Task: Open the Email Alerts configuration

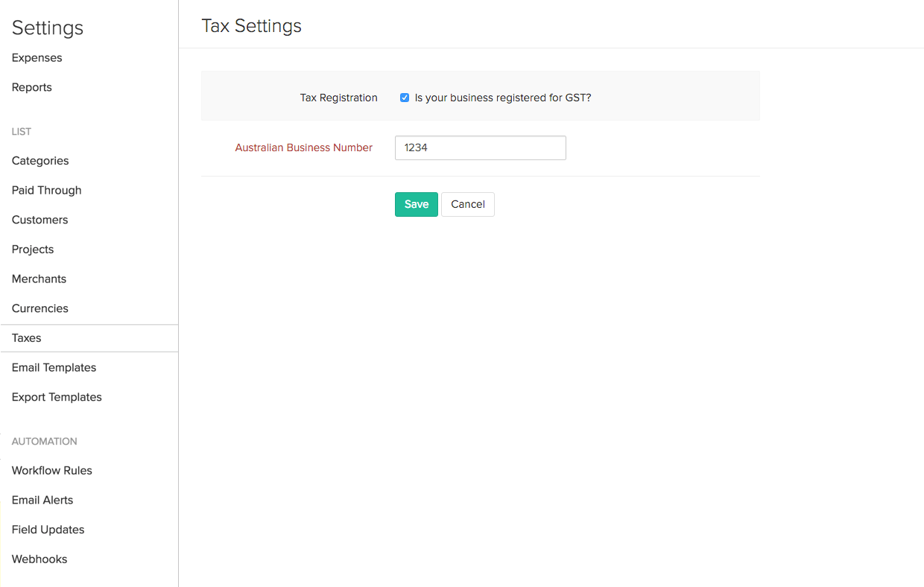Action: [42, 500]
